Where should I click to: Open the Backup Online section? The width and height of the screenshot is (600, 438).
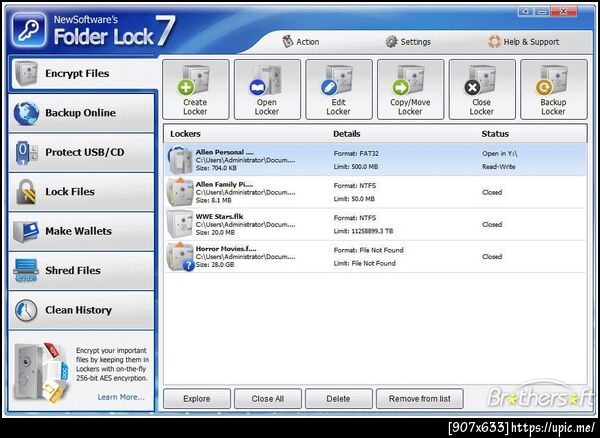point(81,113)
